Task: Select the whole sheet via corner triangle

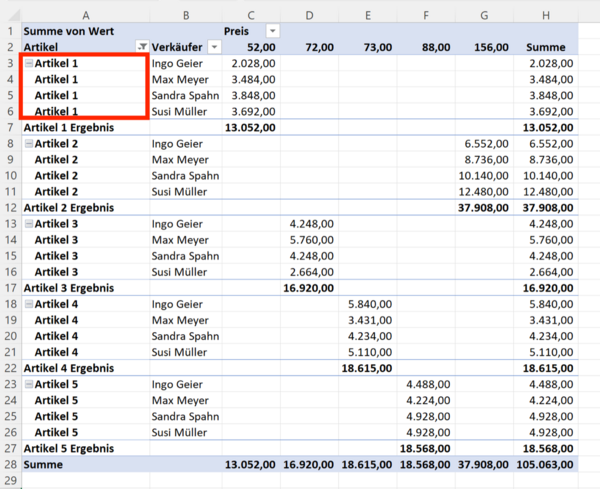Action: coord(13,15)
